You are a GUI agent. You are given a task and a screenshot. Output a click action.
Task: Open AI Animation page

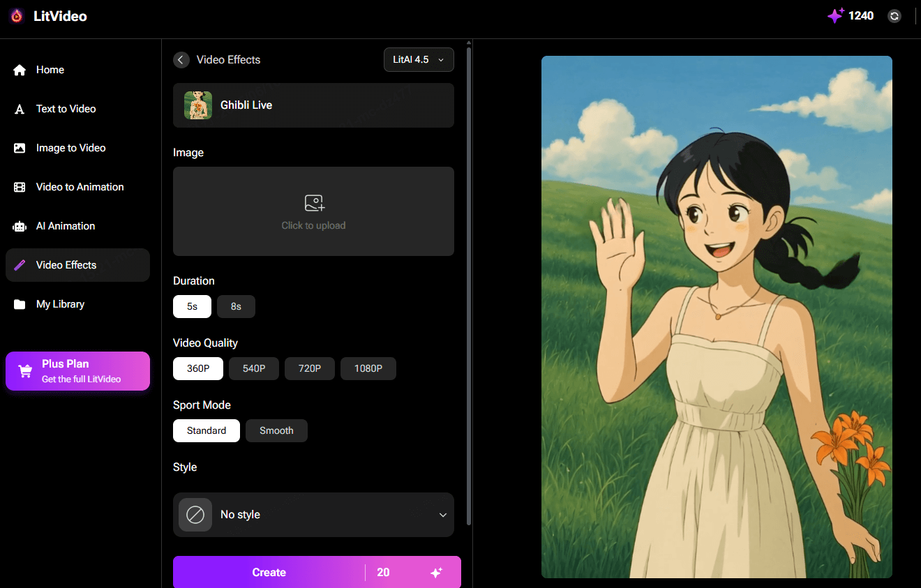point(77,226)
